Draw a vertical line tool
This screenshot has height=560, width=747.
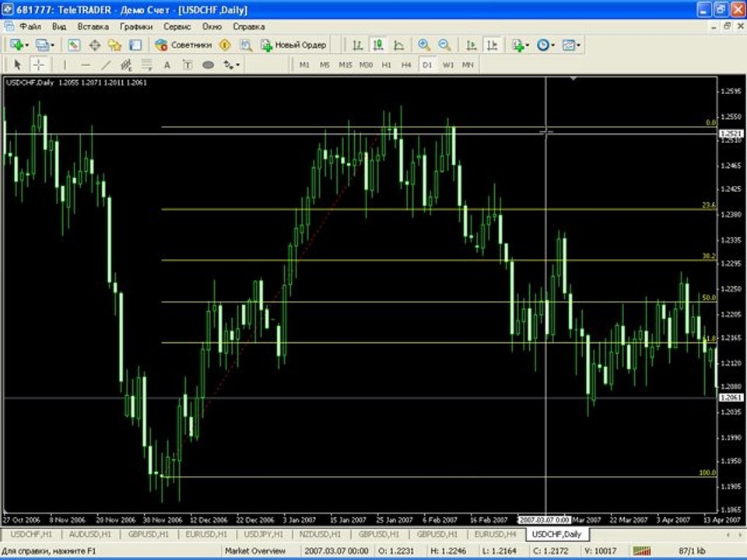pos(65,65)
